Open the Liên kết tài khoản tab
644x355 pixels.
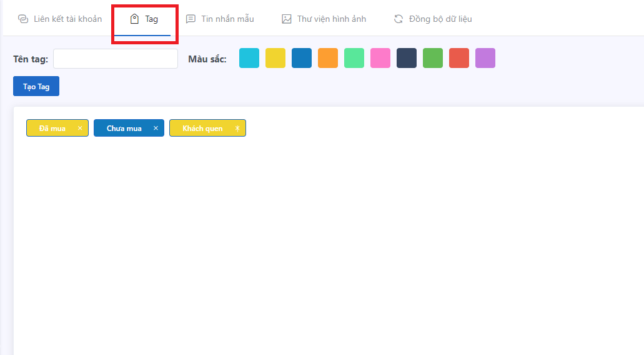click(60, 19)
